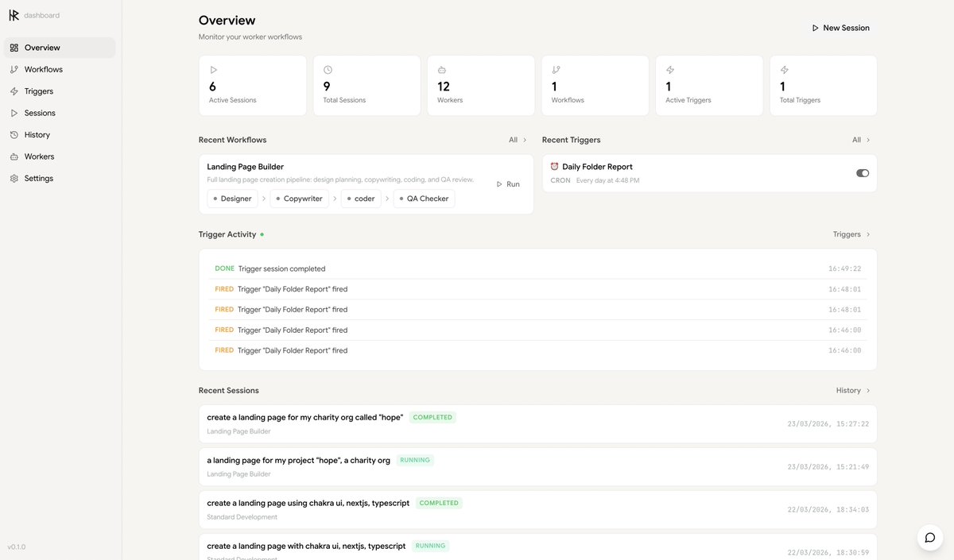The image size is (954, 560).
Task: Click the 23/03/2026, 15:27:22 timestamp
Action: (x=828, y=424)
